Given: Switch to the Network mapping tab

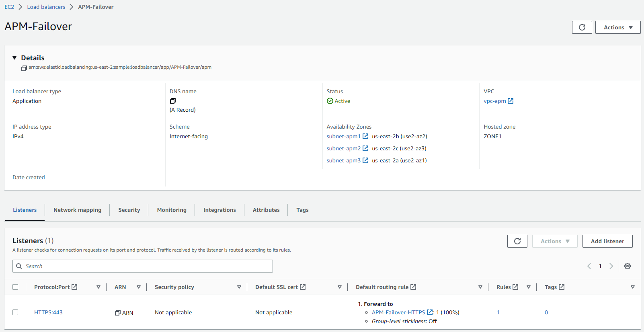Looking at the screenshot, I should click(77, 210).
